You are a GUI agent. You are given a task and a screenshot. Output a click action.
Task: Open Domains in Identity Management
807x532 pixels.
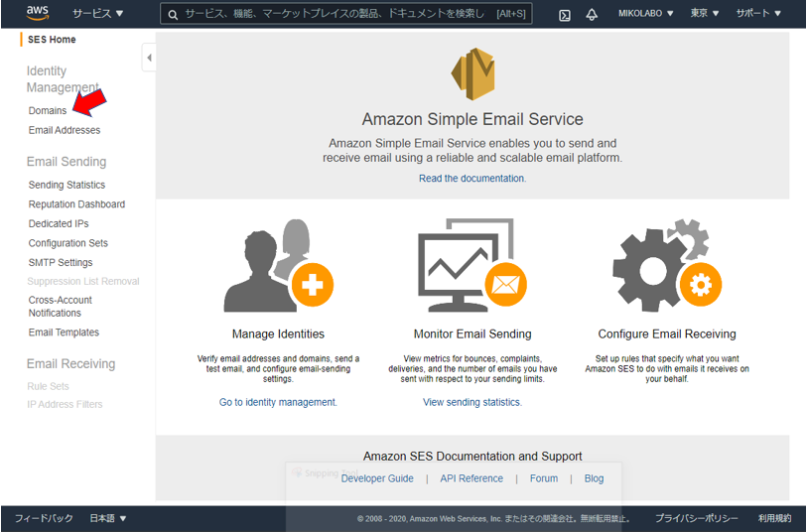coord(48,110)
